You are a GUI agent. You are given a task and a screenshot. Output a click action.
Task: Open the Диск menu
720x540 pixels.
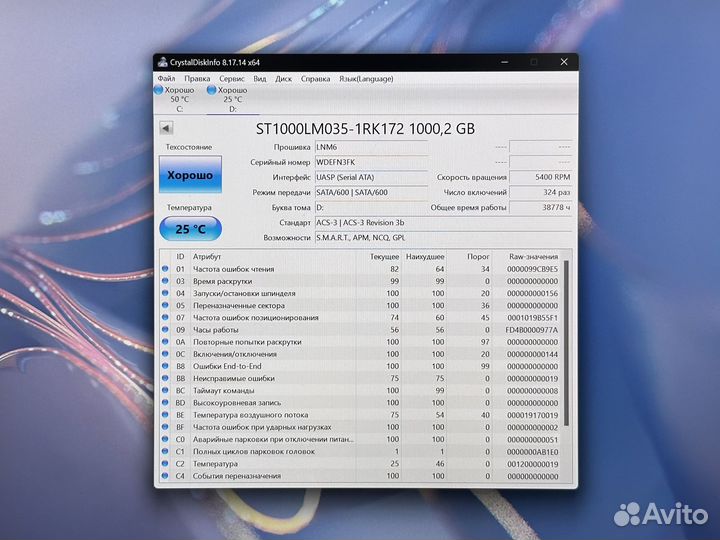coord(283,79)
